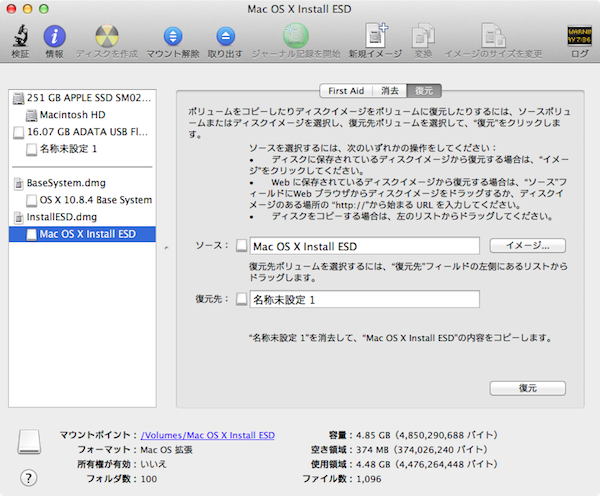
Task: Click the 所有権が有効 いいえ value
Action: (x=153, y=464)
